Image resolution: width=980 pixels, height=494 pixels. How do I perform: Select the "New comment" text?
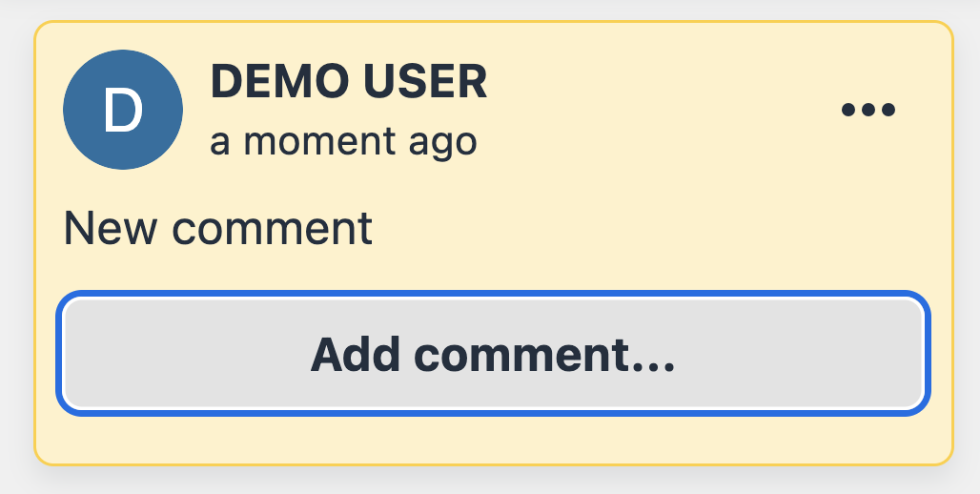217,229
